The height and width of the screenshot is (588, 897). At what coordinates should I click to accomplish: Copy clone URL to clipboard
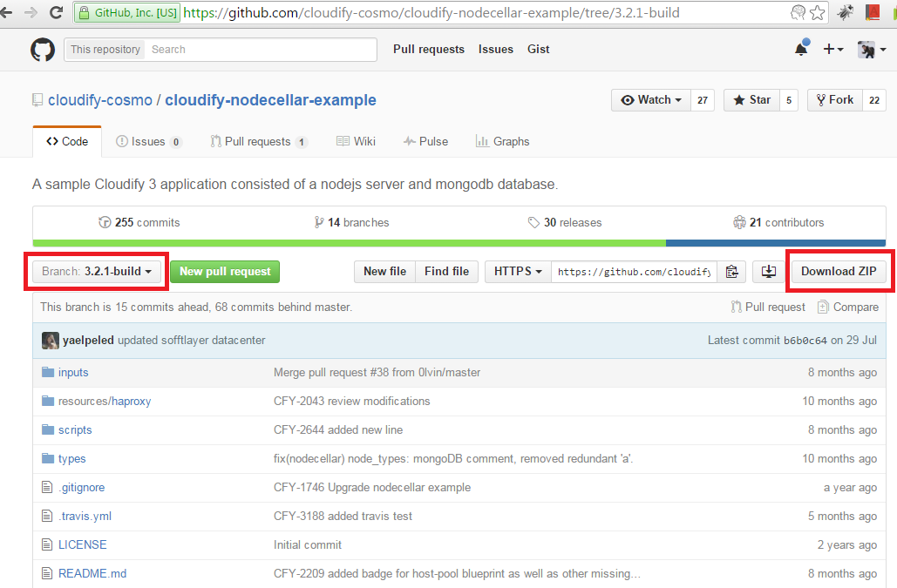(x=731, y=272)
